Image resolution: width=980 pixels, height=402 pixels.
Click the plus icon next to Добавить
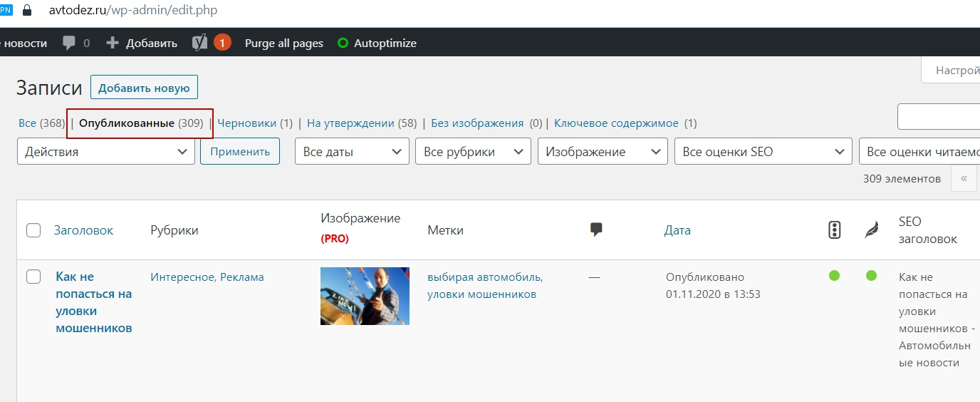[112, 43]
